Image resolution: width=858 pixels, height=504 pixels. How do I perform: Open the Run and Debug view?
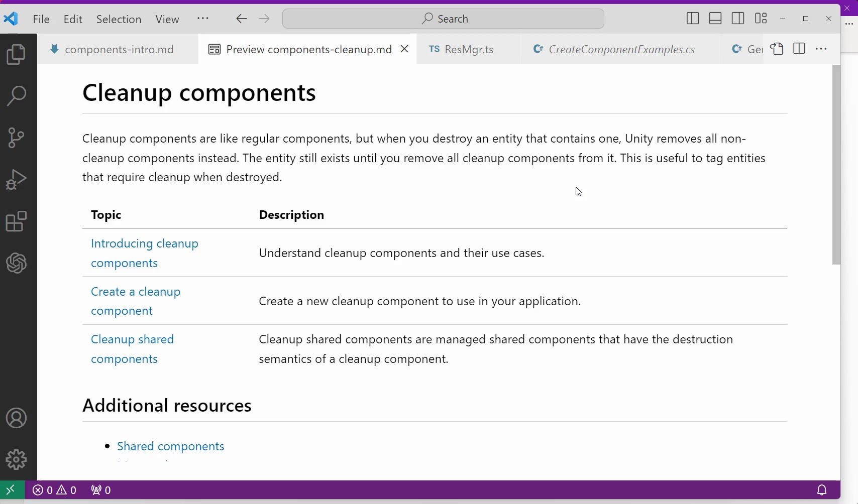pos(17,179)
